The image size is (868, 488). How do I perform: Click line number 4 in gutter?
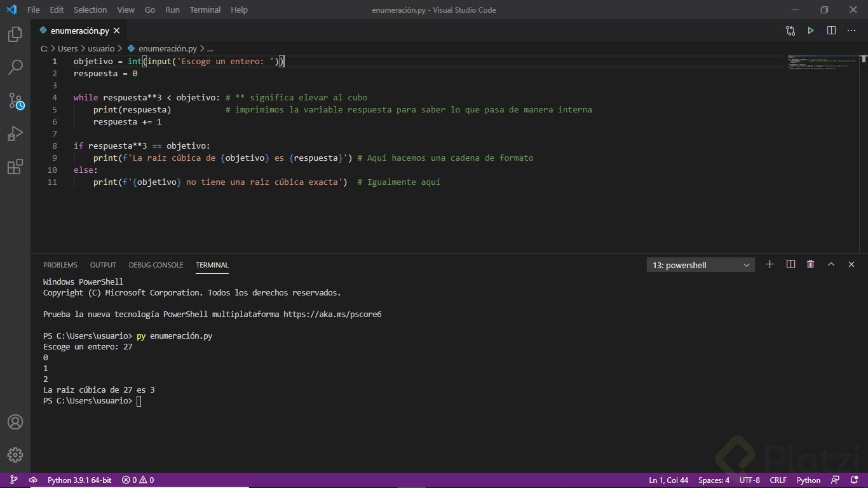tap(55, 97)
